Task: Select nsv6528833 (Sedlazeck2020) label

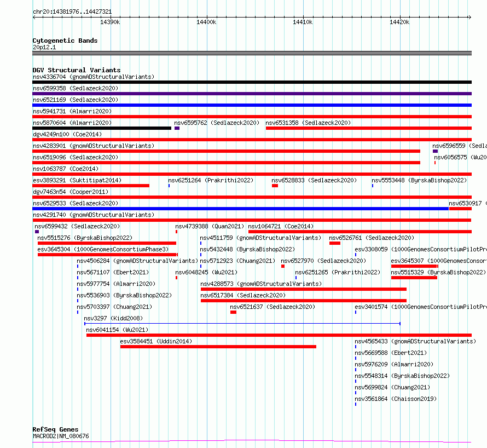Action: coord(314,180)
